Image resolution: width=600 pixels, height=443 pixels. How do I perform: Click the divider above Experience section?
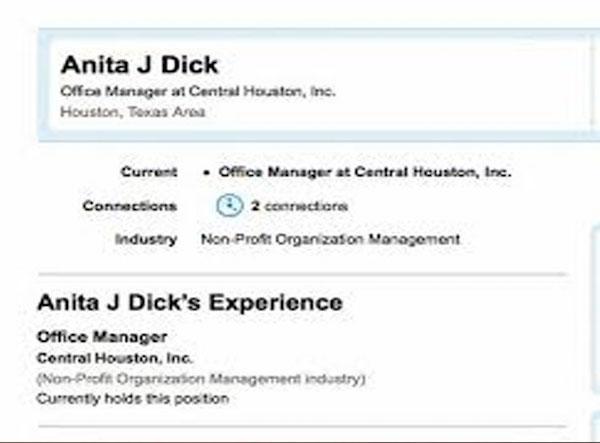(300, 273)
